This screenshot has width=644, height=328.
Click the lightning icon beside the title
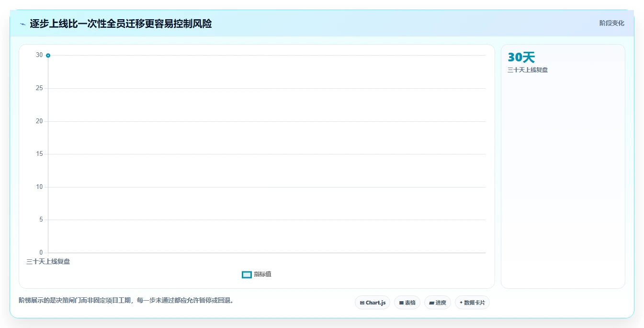[x=23, y=23]
